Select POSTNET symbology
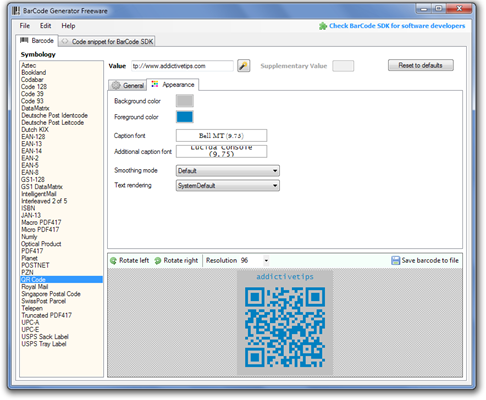The width and height of the screenshot is (486, 400). (x=35, y=265)
